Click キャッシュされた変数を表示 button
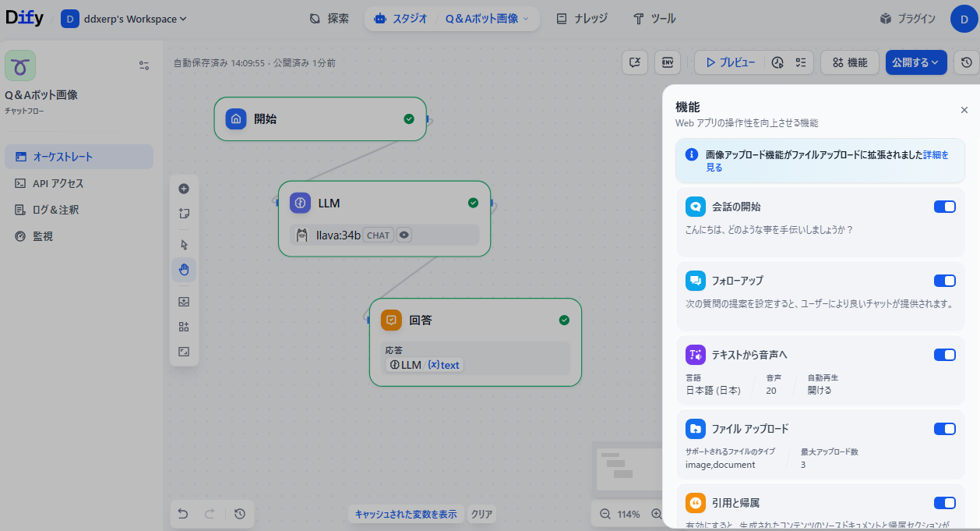The width and height of the screenshot is (980, 531). pos(406,514)
